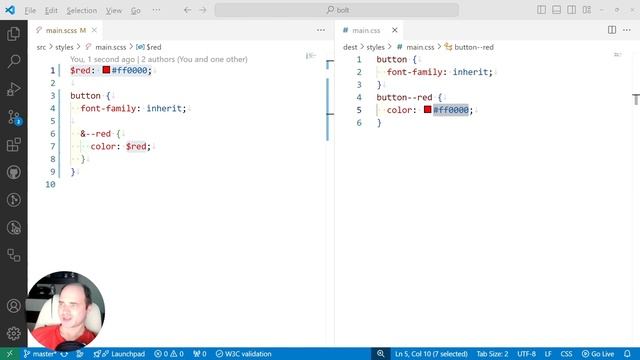Click the master branch in status bar
The image size is (640, 360).
(39, 354)
